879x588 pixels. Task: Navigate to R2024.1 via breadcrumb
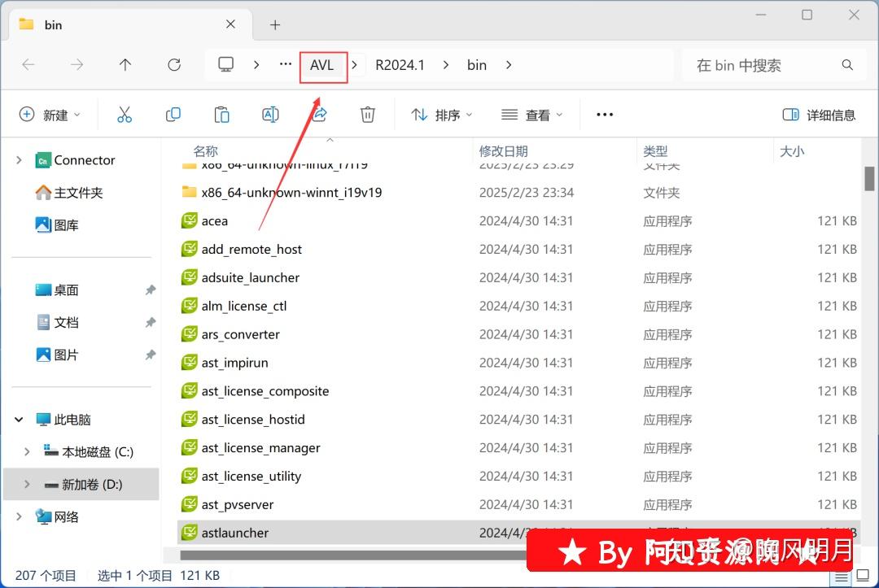[x=400, y=65]
